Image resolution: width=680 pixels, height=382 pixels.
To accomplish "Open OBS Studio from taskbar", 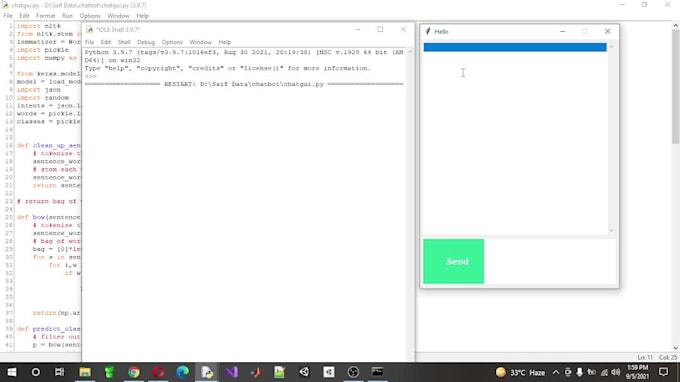I will [x=353, y=372].
